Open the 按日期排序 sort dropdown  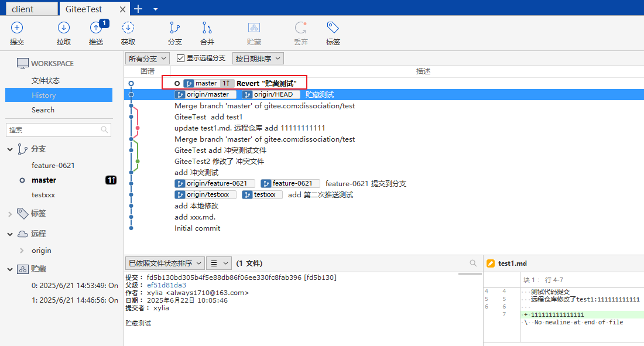[x=258, y=59]
